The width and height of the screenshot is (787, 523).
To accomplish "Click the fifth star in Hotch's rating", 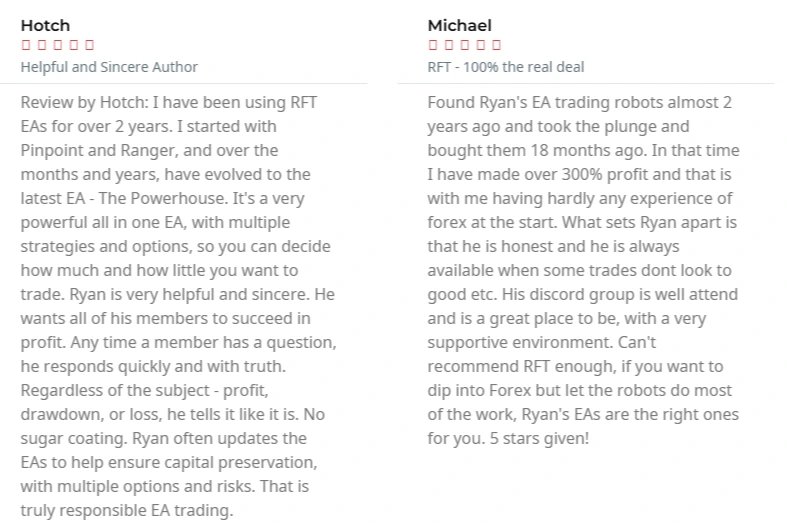I will [89, 45].
